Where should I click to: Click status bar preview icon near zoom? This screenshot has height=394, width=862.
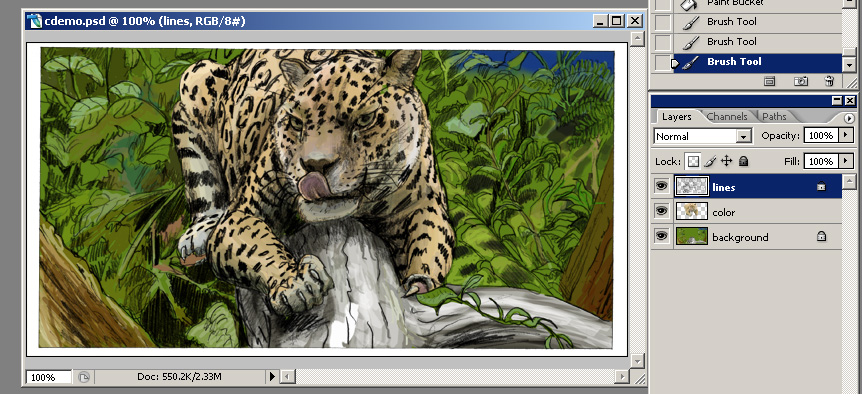tap(84, 378)
